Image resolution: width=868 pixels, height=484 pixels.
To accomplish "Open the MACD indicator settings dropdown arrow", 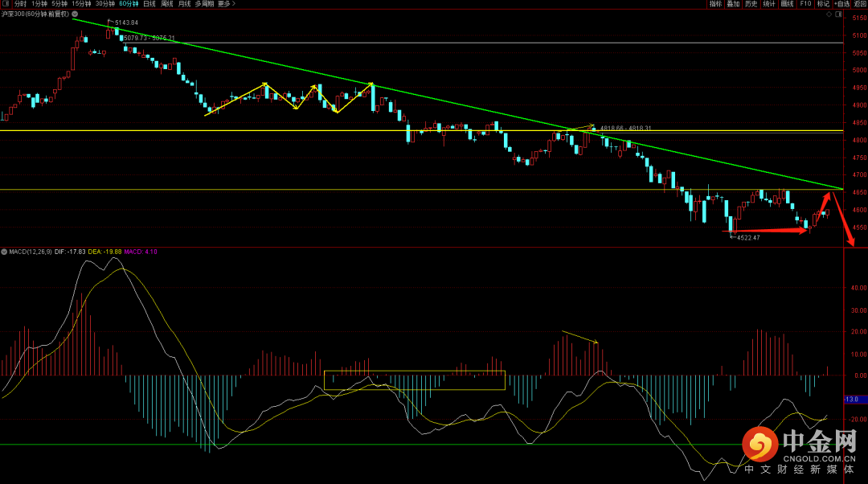I will pos(4,252).
